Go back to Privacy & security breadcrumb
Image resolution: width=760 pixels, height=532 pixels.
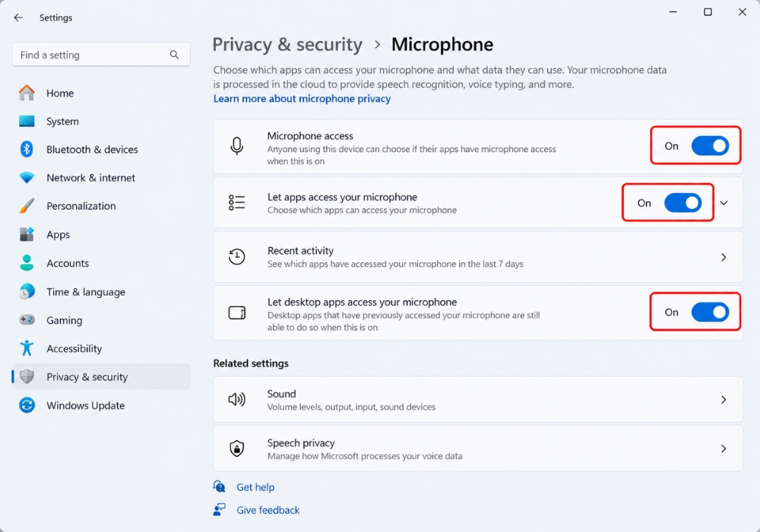(287, 44)
